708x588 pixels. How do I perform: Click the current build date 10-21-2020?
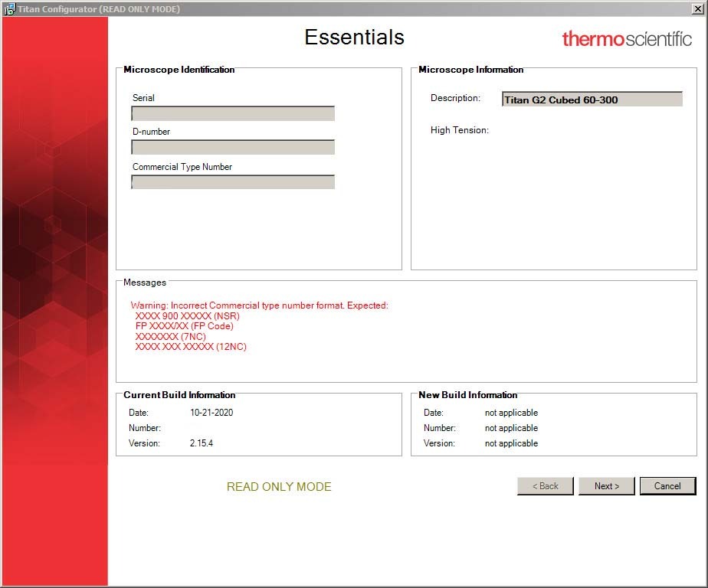pos(211,413)
